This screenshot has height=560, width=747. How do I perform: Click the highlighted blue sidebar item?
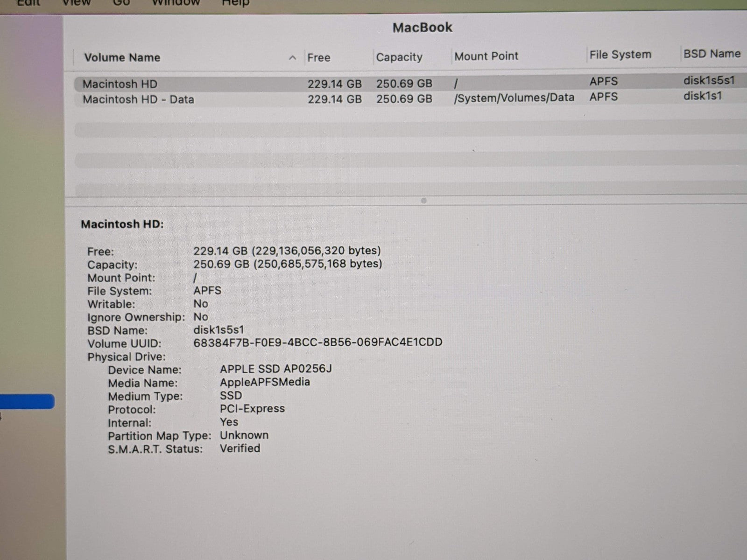click(x=27, y=402)
